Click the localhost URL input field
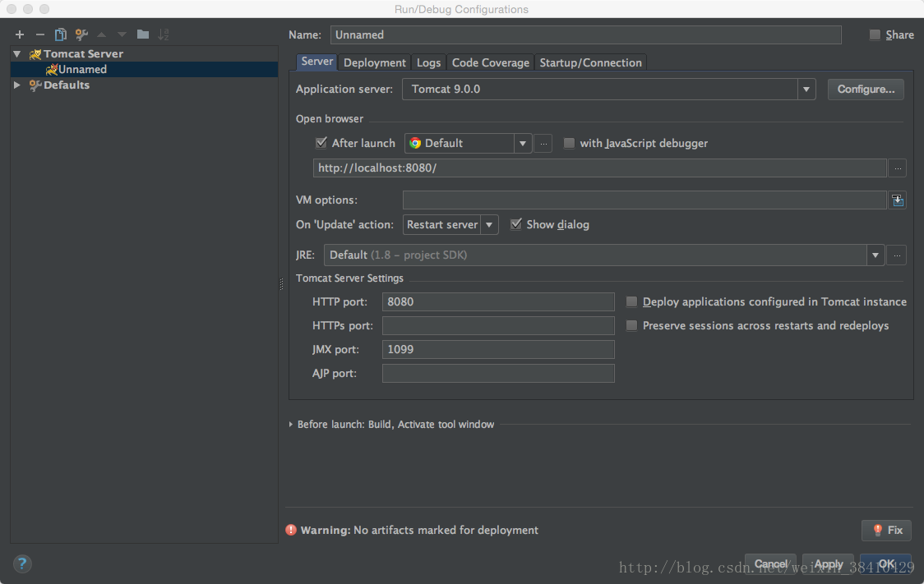 (600, 168)
